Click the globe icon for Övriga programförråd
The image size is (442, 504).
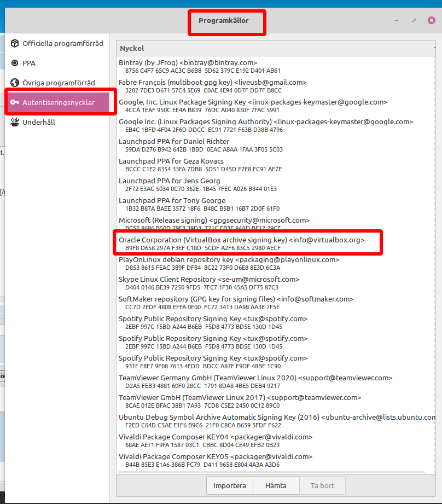15,83
